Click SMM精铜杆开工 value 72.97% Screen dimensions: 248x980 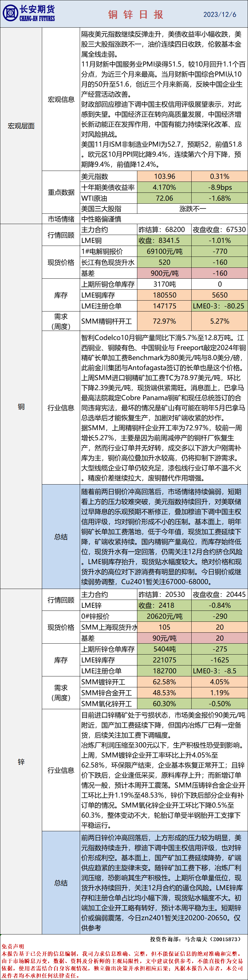[x=164, y=321]
